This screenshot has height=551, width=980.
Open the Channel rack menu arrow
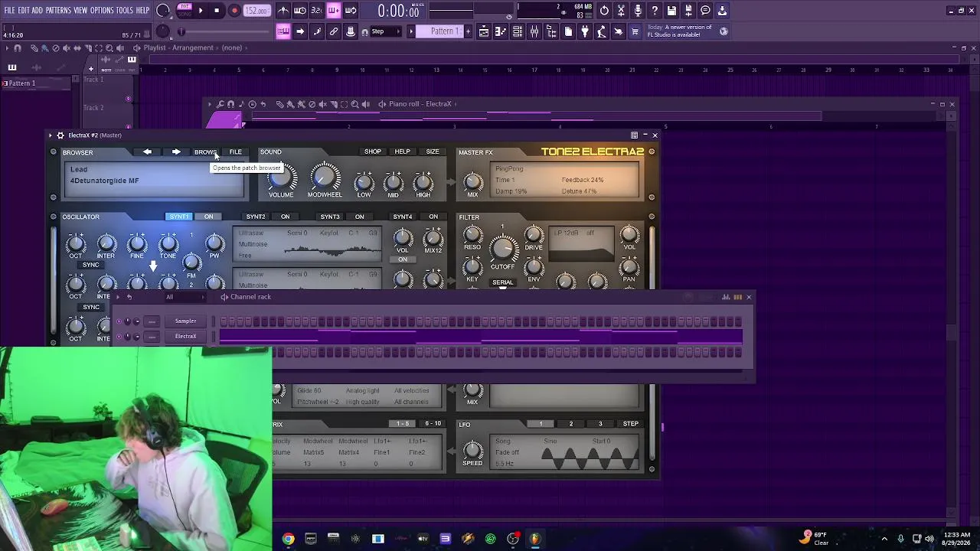point(118,297)
